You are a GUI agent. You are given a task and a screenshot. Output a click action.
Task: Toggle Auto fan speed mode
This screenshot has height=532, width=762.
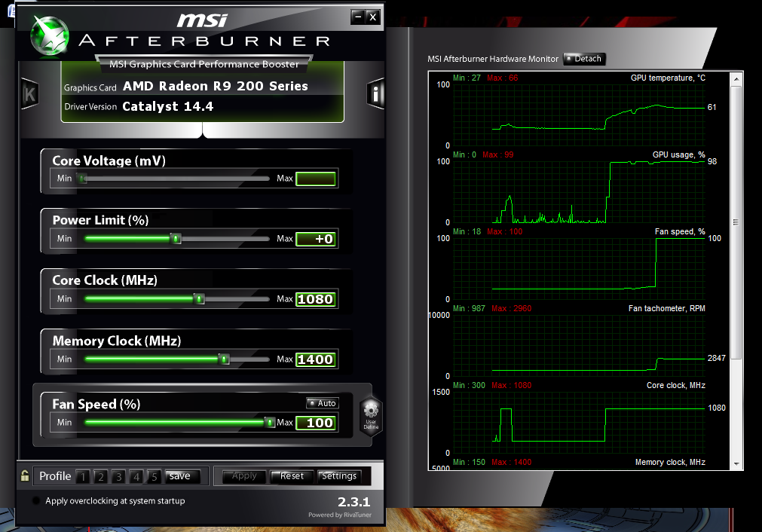click(323, 403)
